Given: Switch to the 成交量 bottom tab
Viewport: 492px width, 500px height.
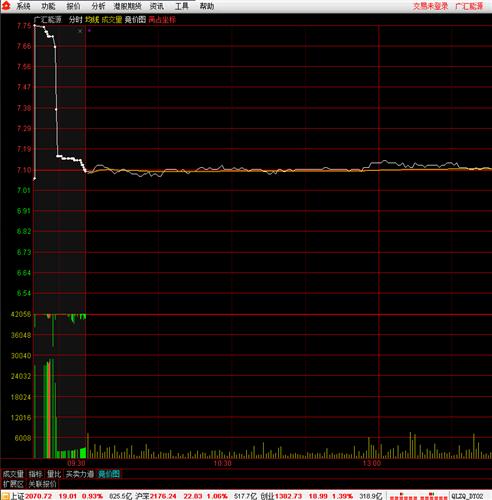Looking at the screenshot, I should point(13,474).
